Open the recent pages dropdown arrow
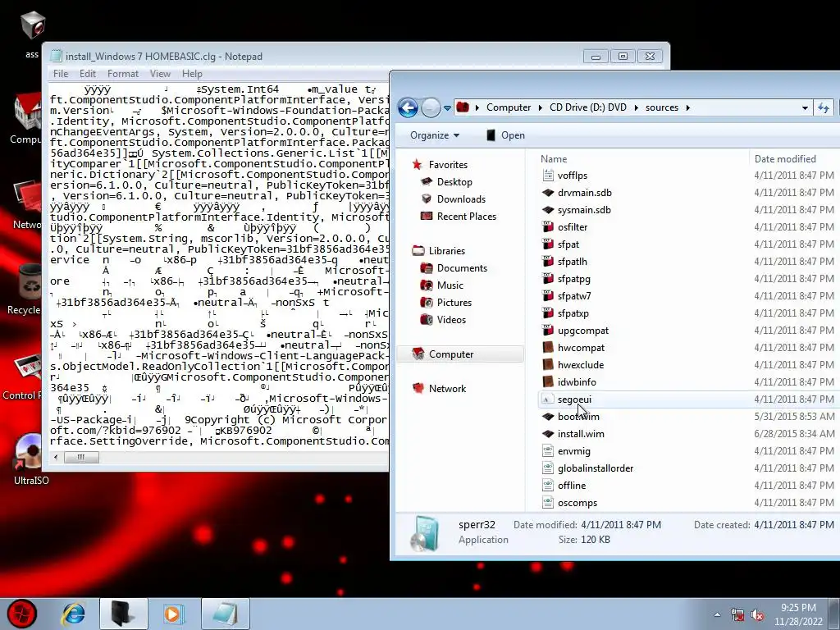840x630 pixels. (x=447, y=108)
